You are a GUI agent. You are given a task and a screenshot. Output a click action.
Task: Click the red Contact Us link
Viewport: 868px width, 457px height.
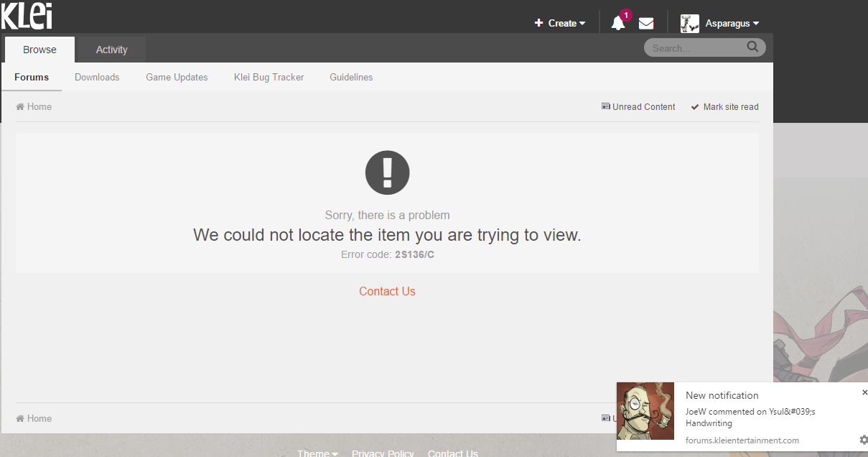[x=387, y=291]
